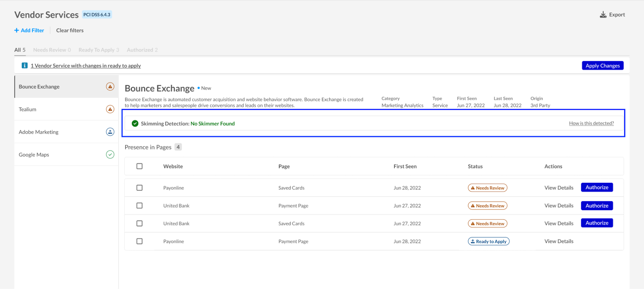View Details for Payonline Payment Page

559,242
